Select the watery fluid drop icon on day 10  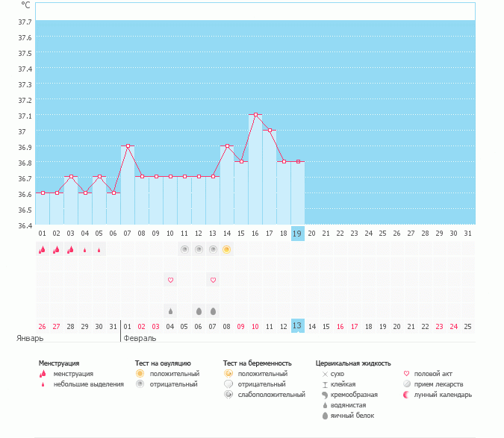click(170, 311)
